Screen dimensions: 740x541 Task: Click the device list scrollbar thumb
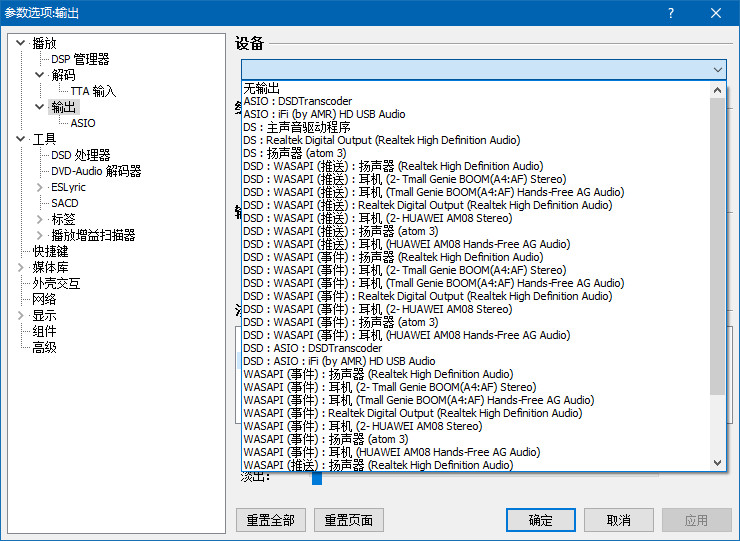pos(717,246)
